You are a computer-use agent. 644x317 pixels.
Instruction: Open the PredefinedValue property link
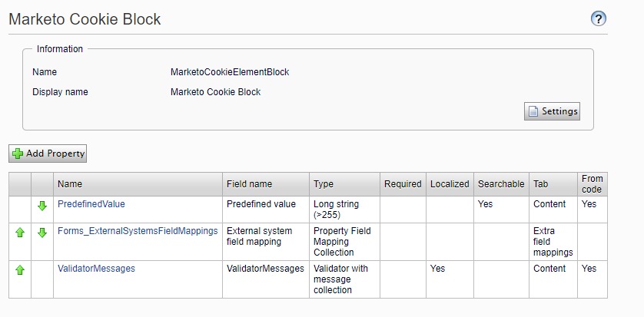tap(91, 204)
